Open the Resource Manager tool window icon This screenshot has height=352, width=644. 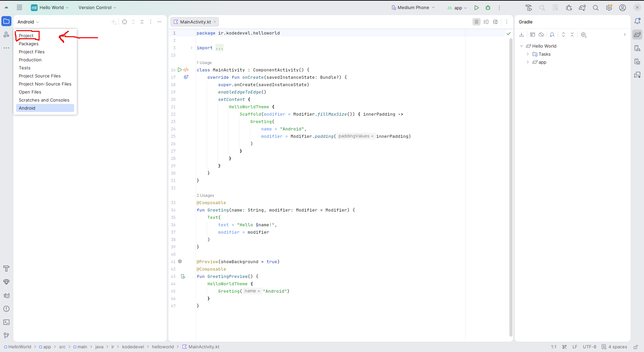6,35
